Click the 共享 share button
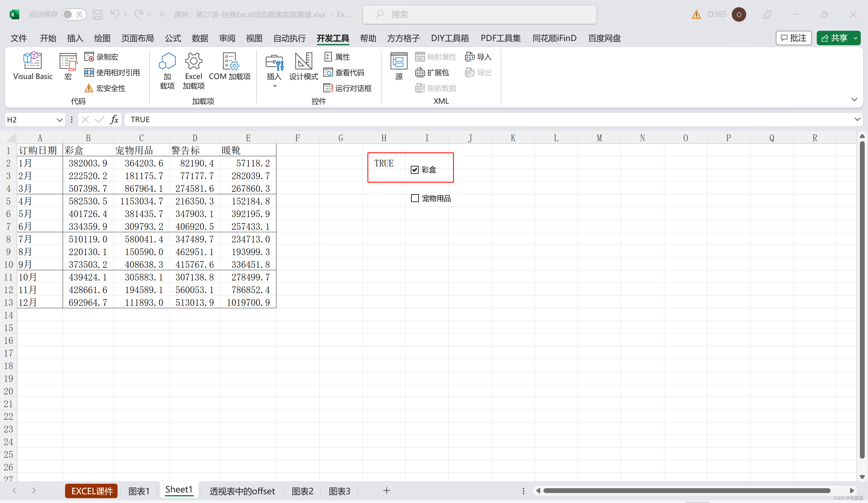Screen dimensions: 868x503 [x=834, y=38]
